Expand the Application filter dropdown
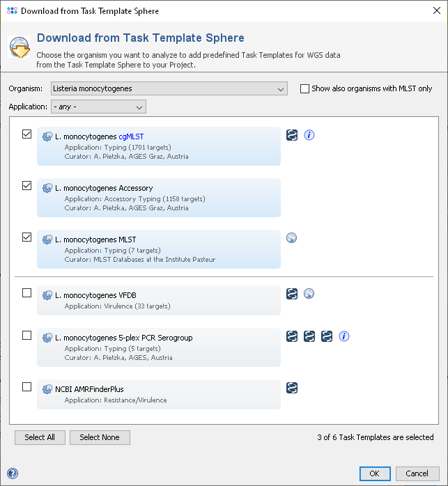 [98, 107]
